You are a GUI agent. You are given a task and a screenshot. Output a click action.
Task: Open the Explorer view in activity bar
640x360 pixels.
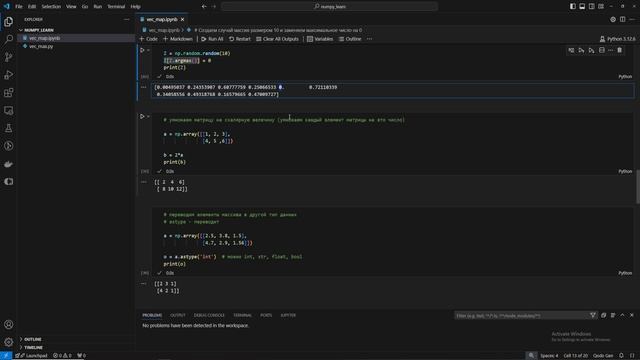[x=9, y=22]
